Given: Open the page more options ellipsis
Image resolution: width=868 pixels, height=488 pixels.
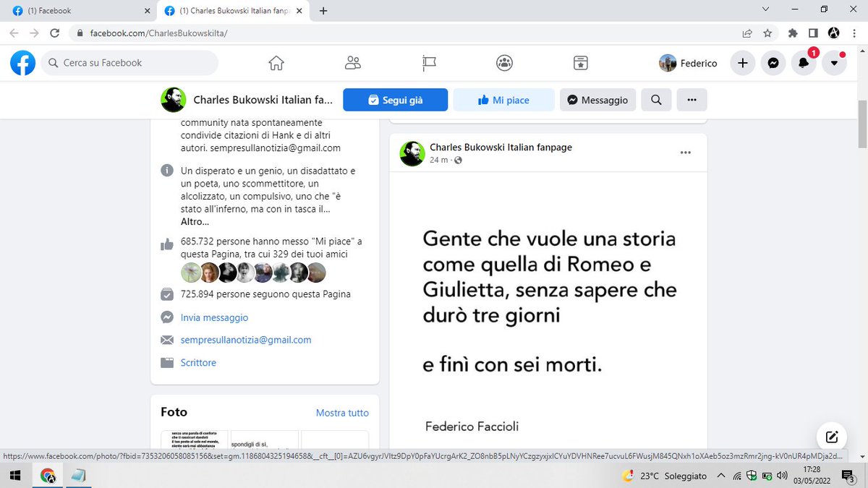Looking at the screenshot, I should pyautogui.click(x=692, y=99).
